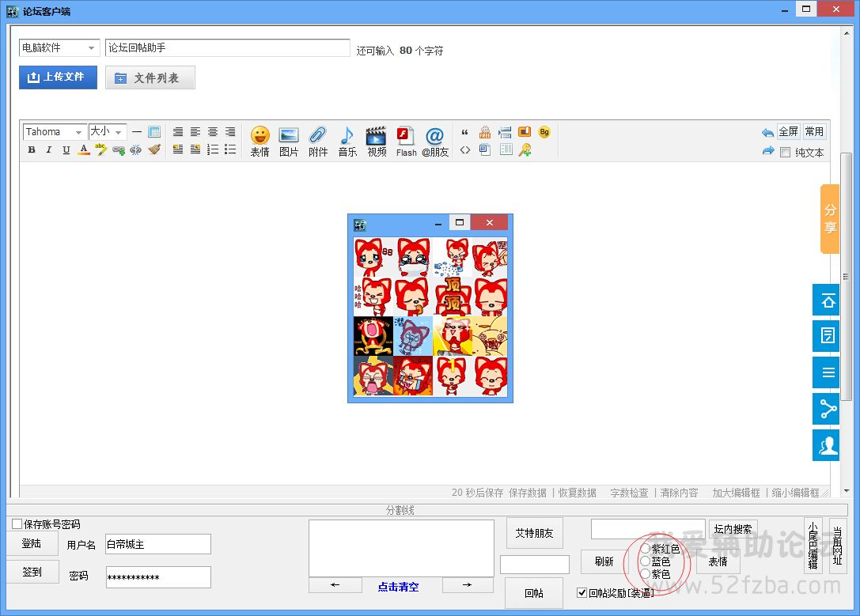Click the 保存数据 save data link
Viewport: 860px width, 616px height.
click(528, 493)
